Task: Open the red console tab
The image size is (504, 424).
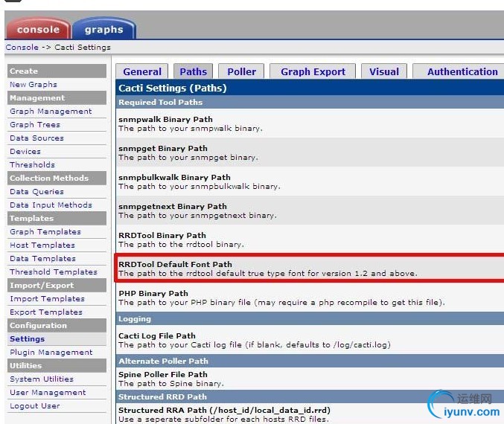Action: (38, 29)
